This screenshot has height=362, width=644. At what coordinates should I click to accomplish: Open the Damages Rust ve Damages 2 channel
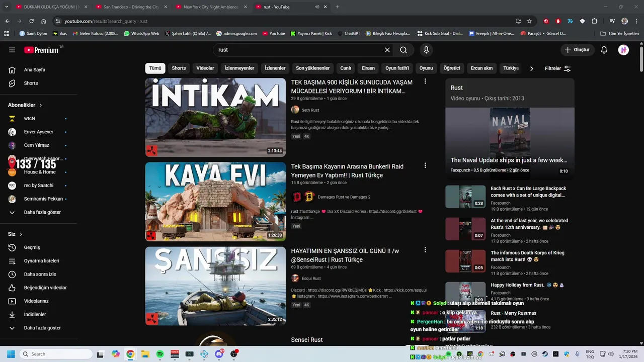click(344, 197)
